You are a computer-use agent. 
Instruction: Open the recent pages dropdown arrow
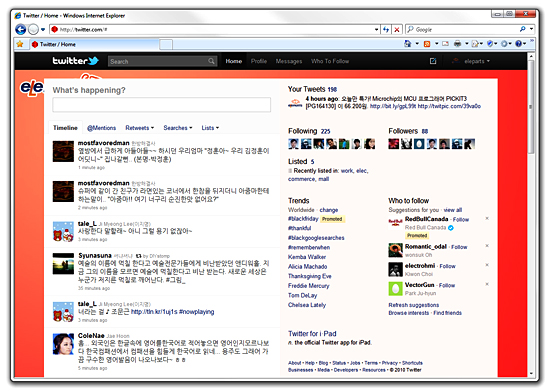pos(43,30)
